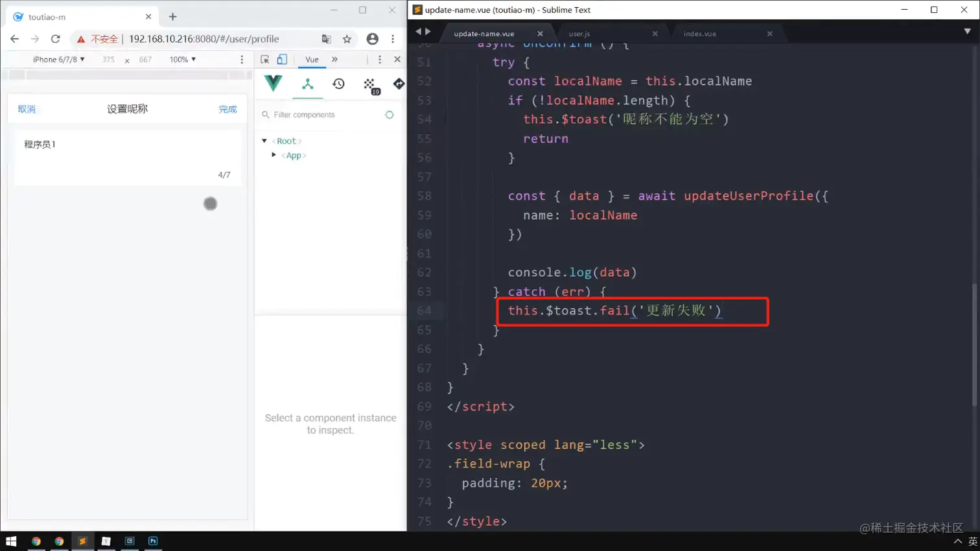The height and width of the screenshot is (551, 980).
Task: Open the second Chrome taskbar icon
Action: tap(59, 541)
